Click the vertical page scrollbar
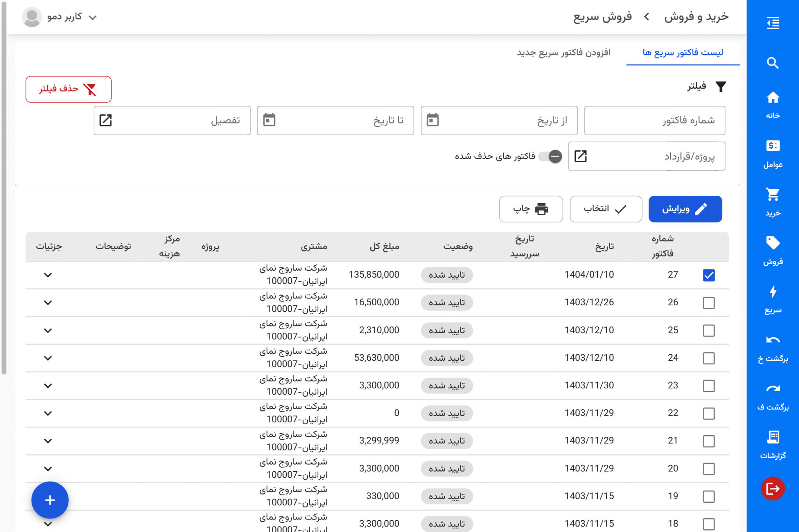This screenshot has width=799, height=532. coord(4,187)
